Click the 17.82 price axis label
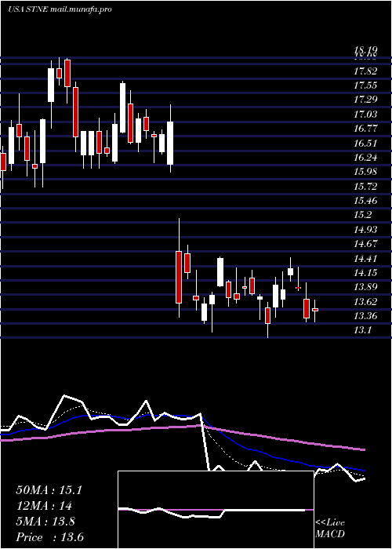The height and width of the screenshot is (549, 392). (365, 71)
